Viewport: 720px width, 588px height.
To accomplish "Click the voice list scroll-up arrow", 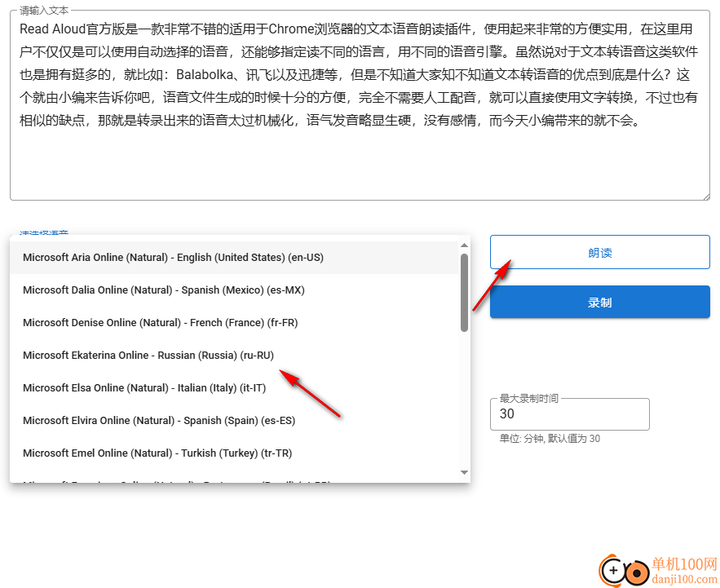I will tap(464, 245).
